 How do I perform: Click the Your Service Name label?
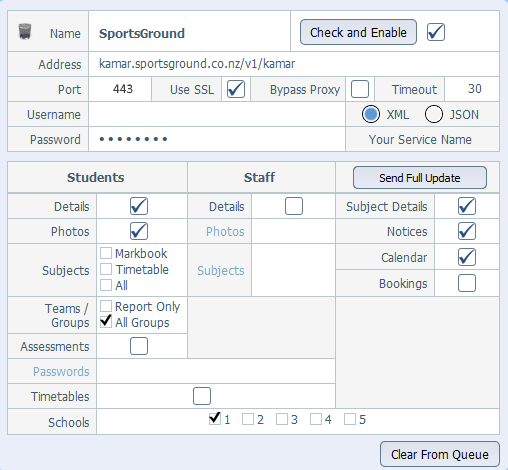(420, 140)
